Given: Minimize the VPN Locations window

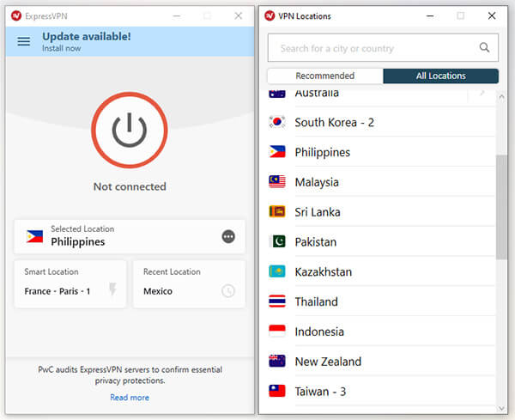Looking at the screenshot, I should pyautogui.click(x=430, y=15).
